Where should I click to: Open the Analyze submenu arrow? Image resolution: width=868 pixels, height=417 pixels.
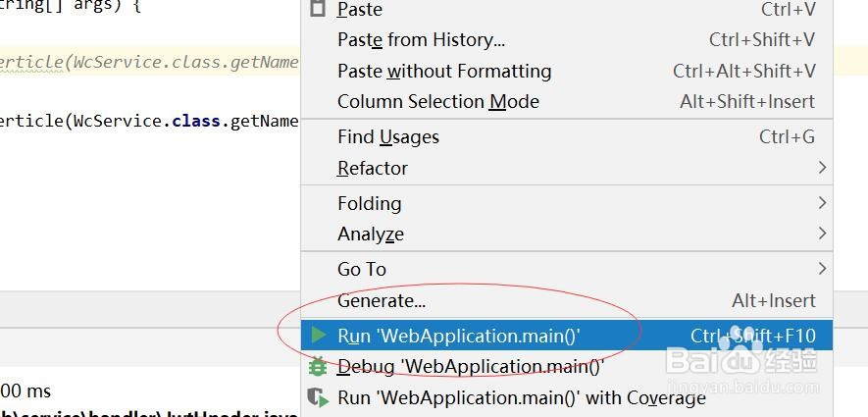pyautogui.click(x=822, y=234)
